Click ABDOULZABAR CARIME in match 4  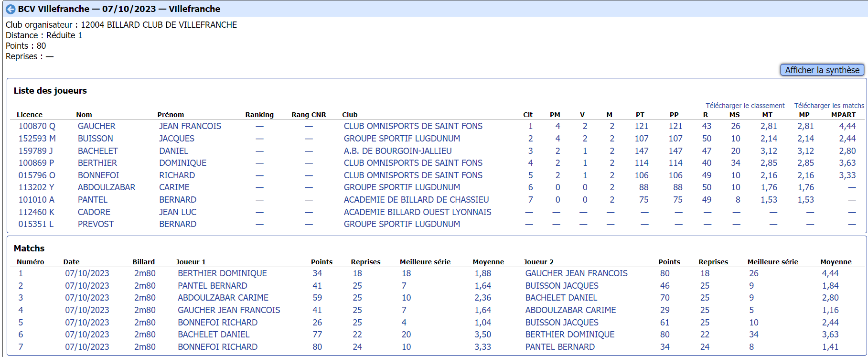[571, 310]
